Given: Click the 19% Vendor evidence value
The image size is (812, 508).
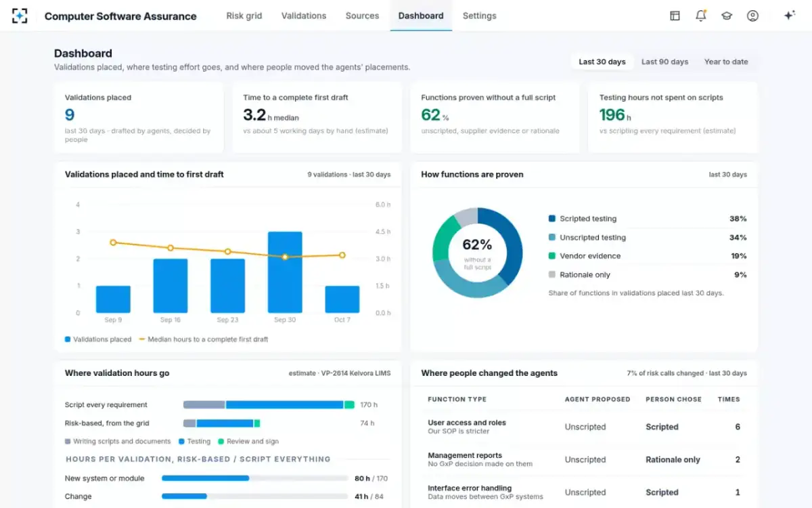Looking at the screenshot, I should coord(738,256).
